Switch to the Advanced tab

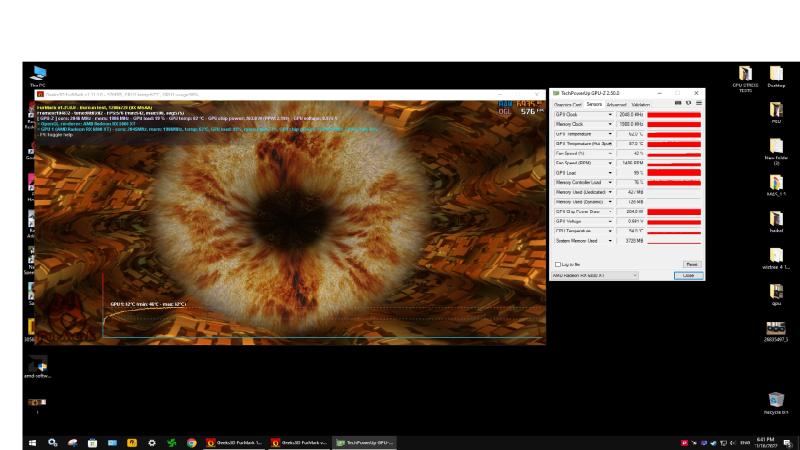tap(616, 104)
